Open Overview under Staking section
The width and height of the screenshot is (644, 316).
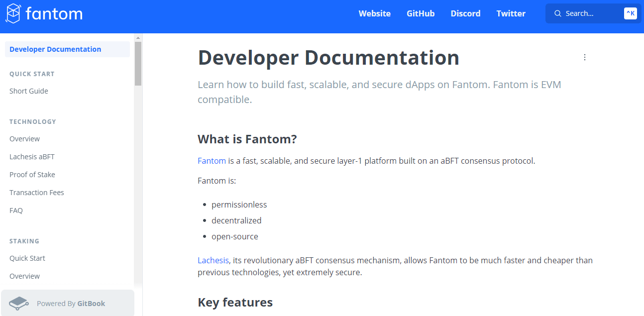pos(24,276)
